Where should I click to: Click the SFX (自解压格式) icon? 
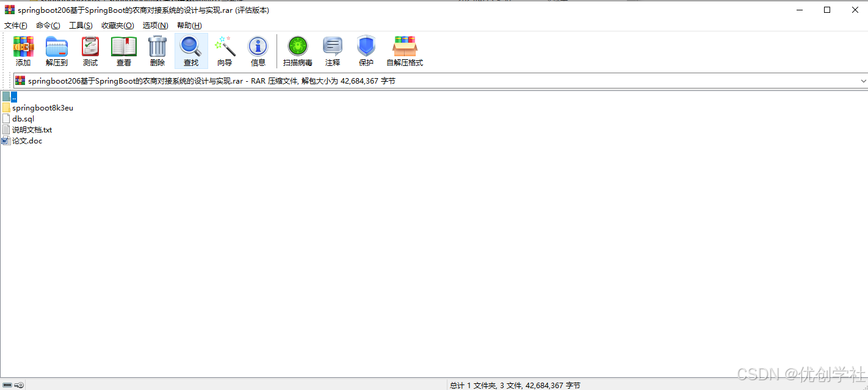click(x=405, y=47)
